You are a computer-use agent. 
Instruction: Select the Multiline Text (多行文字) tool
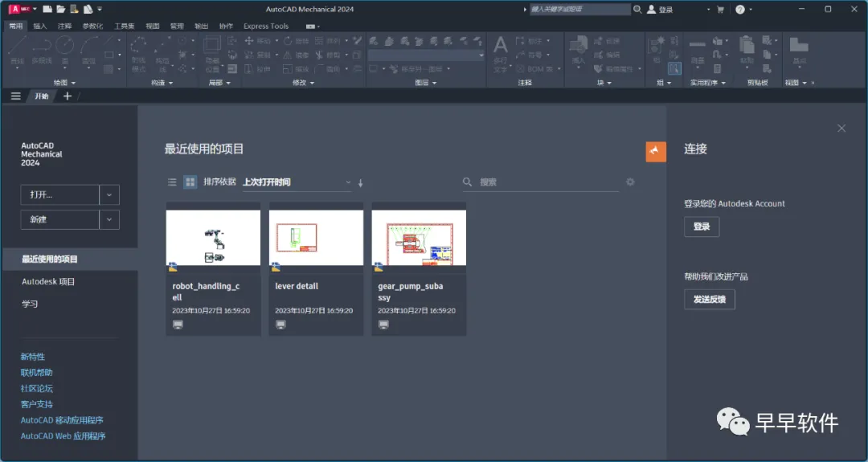(501, 53)
